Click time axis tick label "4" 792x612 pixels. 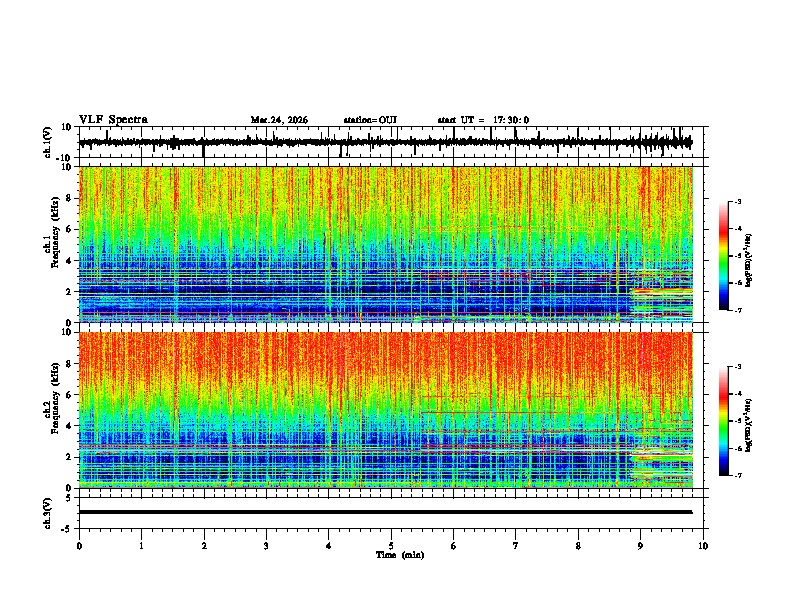coord(329,546)
